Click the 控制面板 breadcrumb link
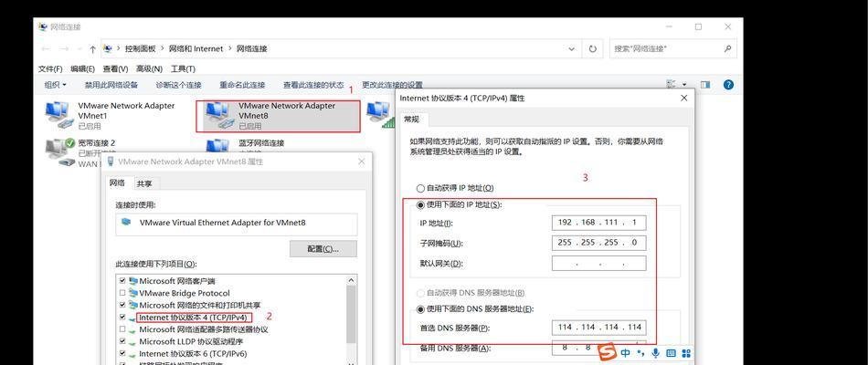868x365 pixels. pos(140,48)
